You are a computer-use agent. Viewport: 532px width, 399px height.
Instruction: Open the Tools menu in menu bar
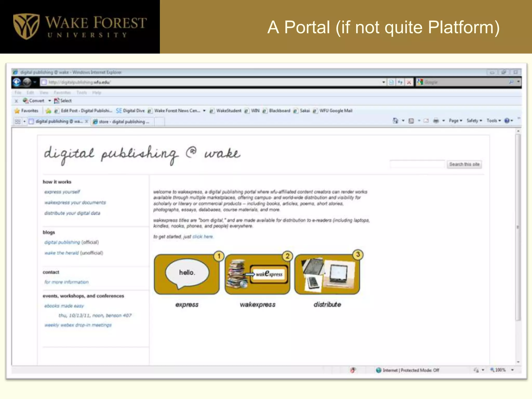pos(82,92)
